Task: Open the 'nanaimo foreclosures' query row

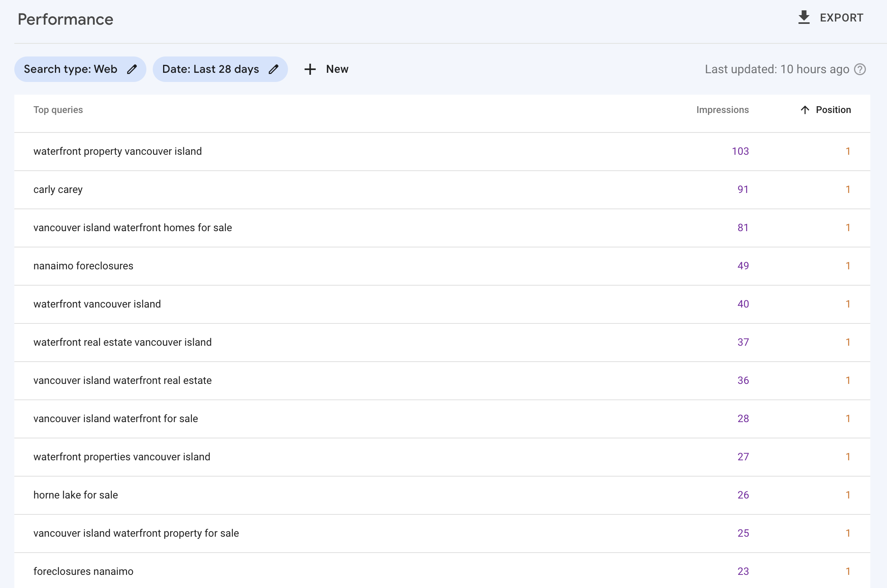Action: tap(83, 266)
